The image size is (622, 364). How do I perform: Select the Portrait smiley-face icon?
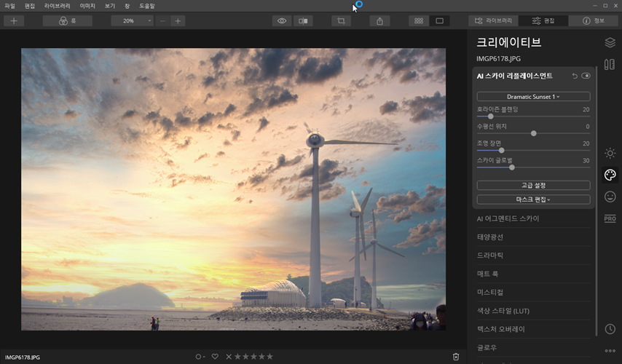pos(610,197)
